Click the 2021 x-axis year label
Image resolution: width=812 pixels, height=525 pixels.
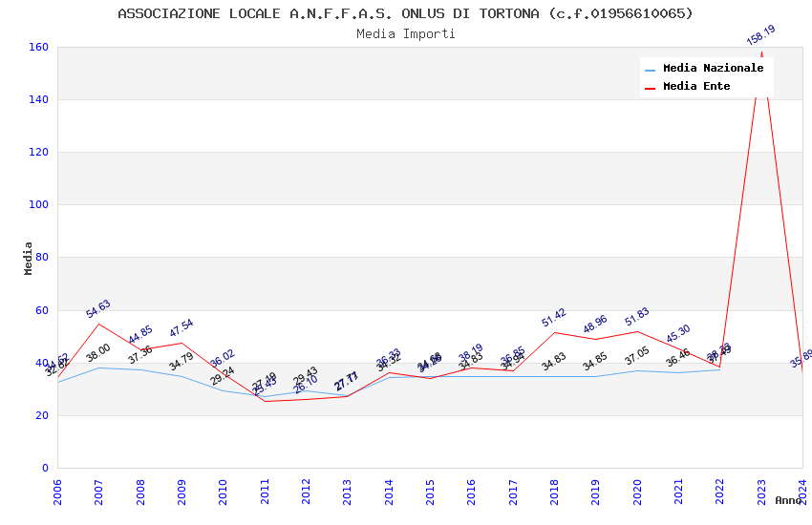tap(678, 492)
